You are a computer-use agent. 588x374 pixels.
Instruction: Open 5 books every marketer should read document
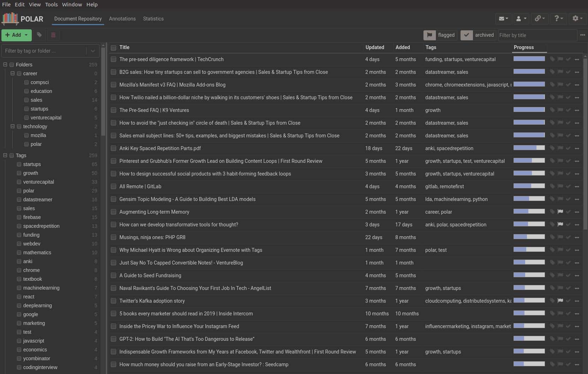[x=186, y=314]
